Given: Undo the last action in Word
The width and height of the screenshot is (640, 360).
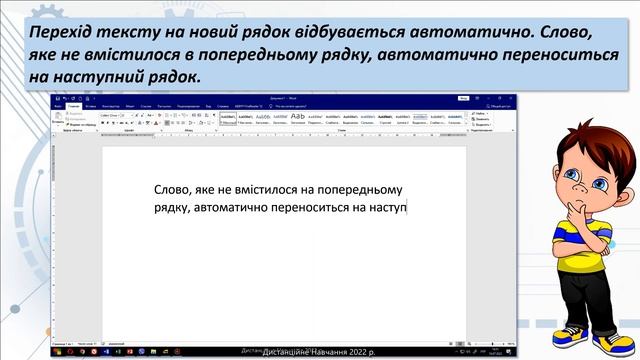Looking at the screenshot, I should coord(64,98).
